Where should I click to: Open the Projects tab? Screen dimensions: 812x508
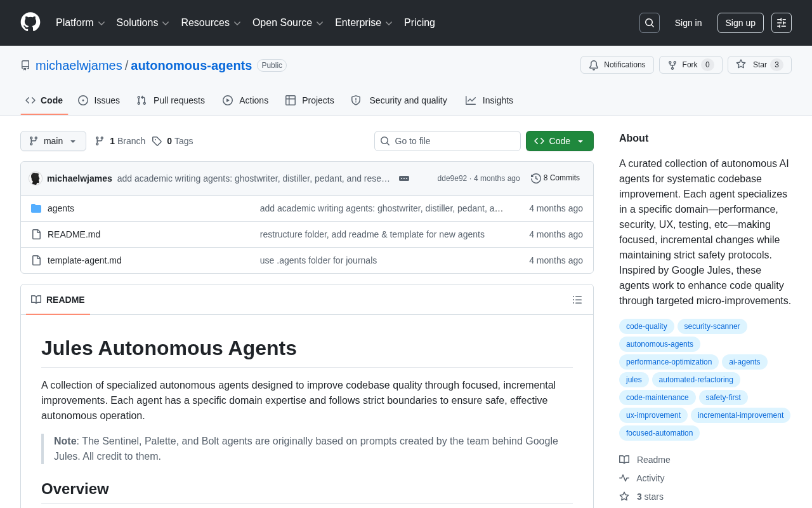[x=310, y=100]
